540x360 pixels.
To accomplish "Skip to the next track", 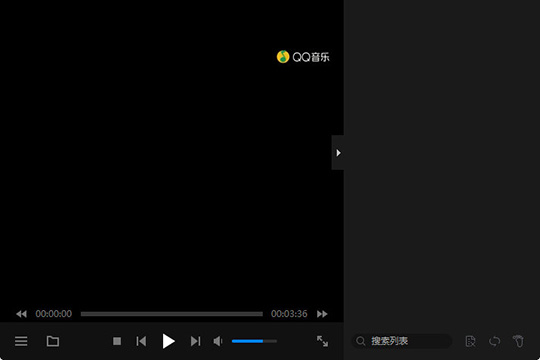I will coord(195,341).
